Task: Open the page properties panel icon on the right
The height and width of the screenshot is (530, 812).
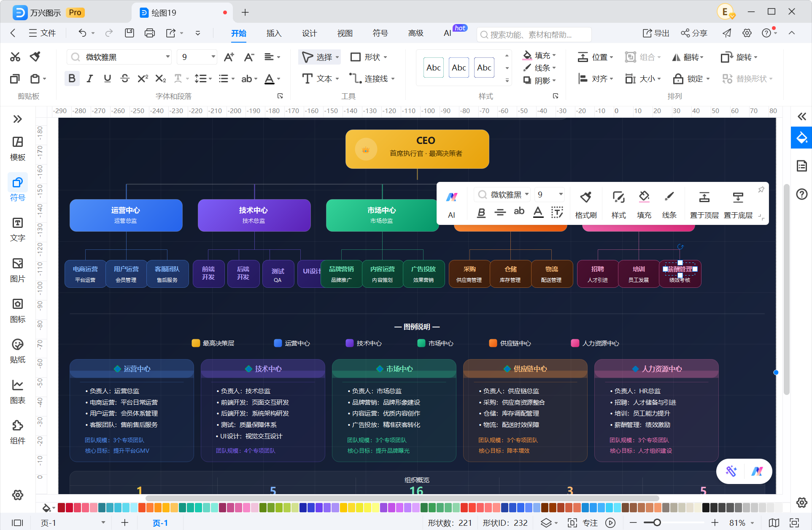Action: coord(801,166)
